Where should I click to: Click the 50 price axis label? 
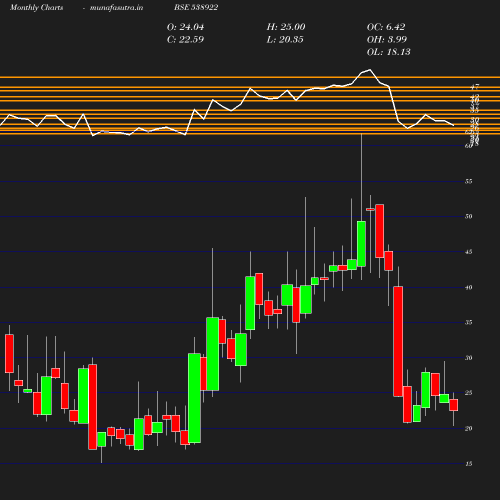tap(469, 217)
